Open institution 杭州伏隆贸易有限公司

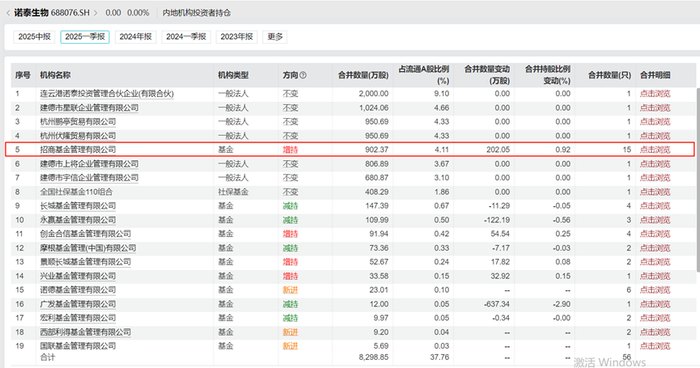click(x=78, y=136)
